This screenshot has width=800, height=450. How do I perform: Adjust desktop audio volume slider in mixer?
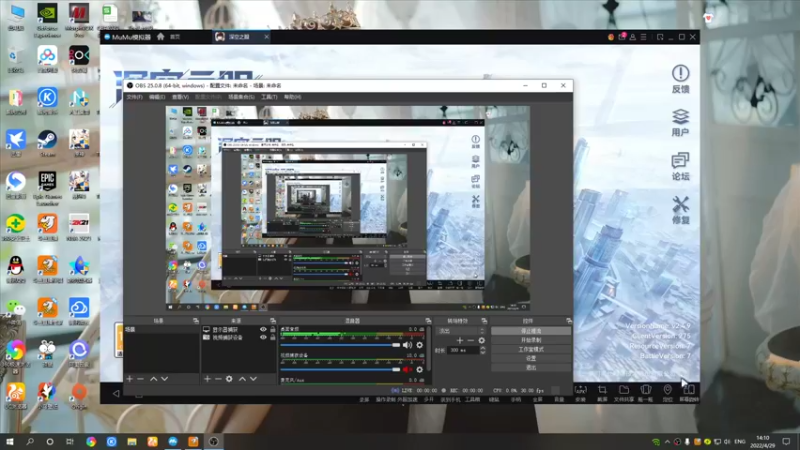340,345
